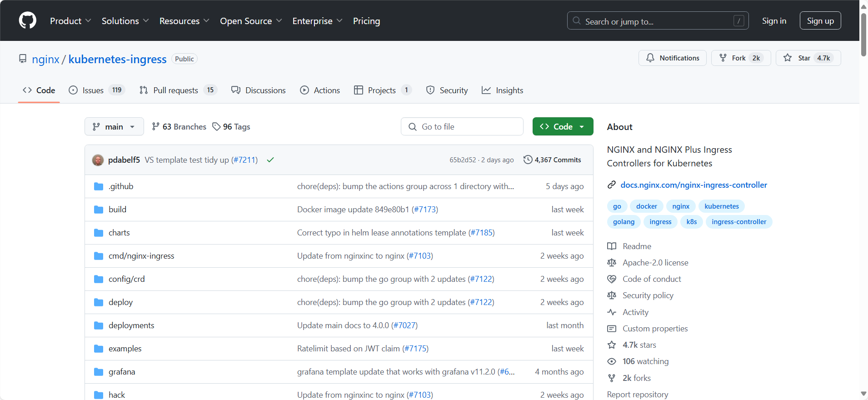Click the green checkmark commit status icon
Image resolution: width=868 pixels, height=400 pixels.
270,160
